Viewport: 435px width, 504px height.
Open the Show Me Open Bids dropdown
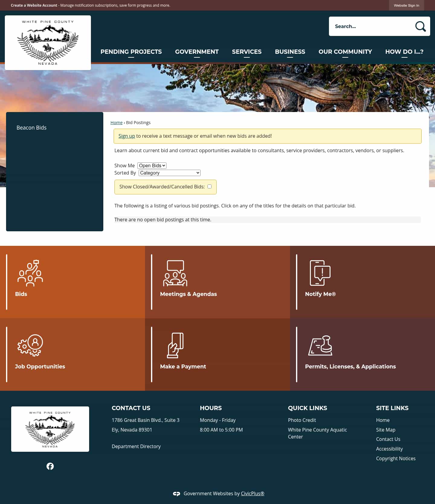click(x=152, y=165)
